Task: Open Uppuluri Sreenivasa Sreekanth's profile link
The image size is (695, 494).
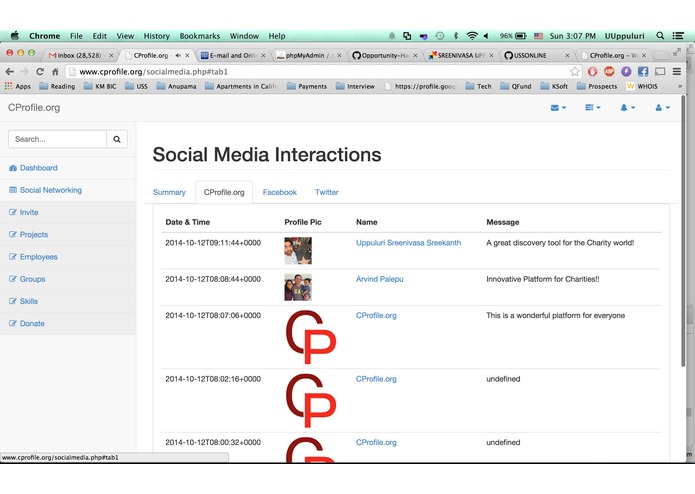Action: coord(408,243)
